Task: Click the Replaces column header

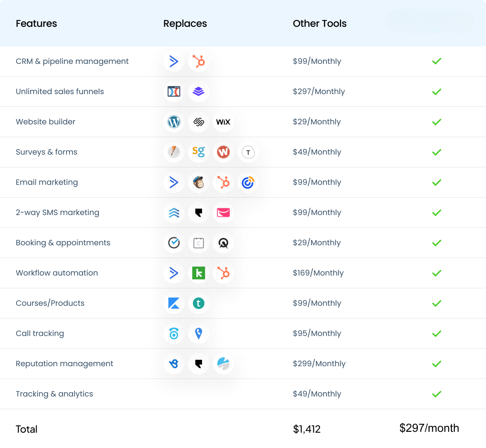Action: (x=185, y=23)
